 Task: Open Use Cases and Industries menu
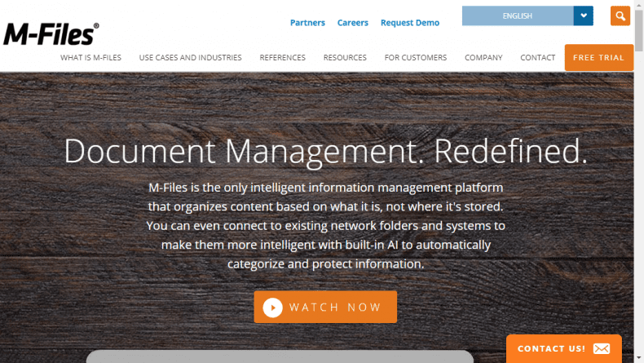(190, 58)
